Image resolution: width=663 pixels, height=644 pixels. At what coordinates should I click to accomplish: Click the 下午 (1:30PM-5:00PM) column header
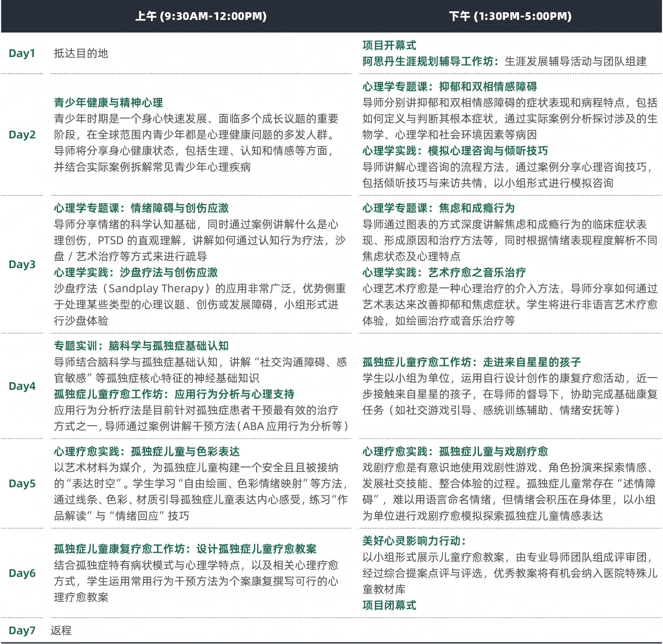[x=510, y=16]
